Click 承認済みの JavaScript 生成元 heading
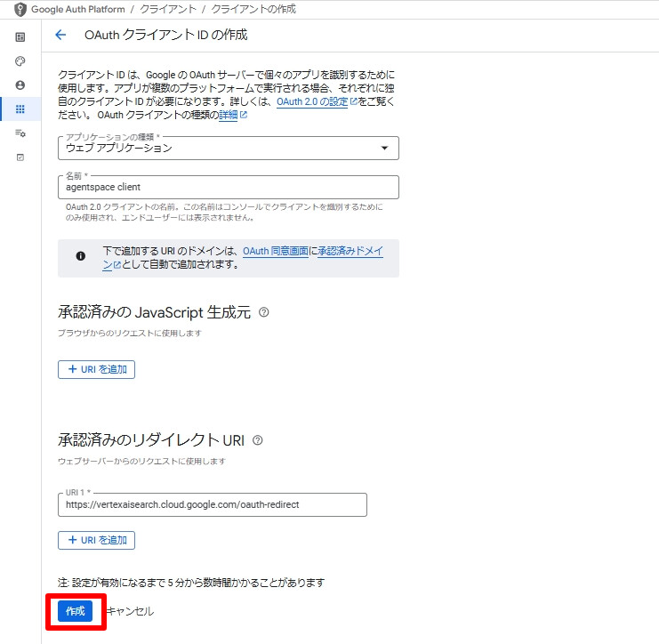 pyautogui.click(x=154, y=312)
